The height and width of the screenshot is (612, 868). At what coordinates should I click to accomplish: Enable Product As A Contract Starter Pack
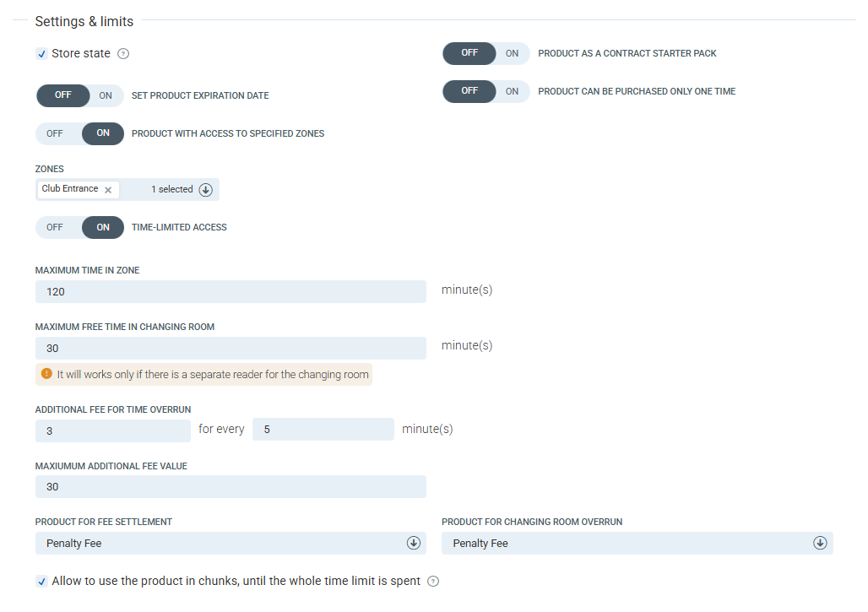[x=512, y=53]
